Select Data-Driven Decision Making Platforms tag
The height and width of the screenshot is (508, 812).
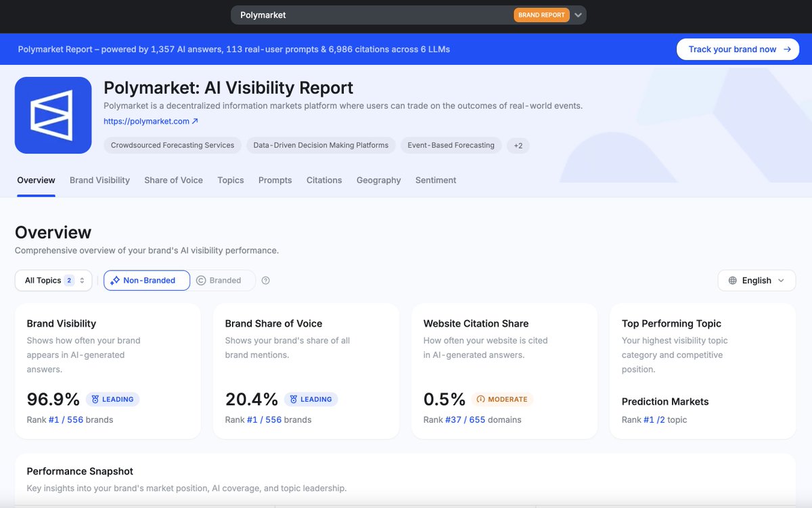[x=321, y=145]
